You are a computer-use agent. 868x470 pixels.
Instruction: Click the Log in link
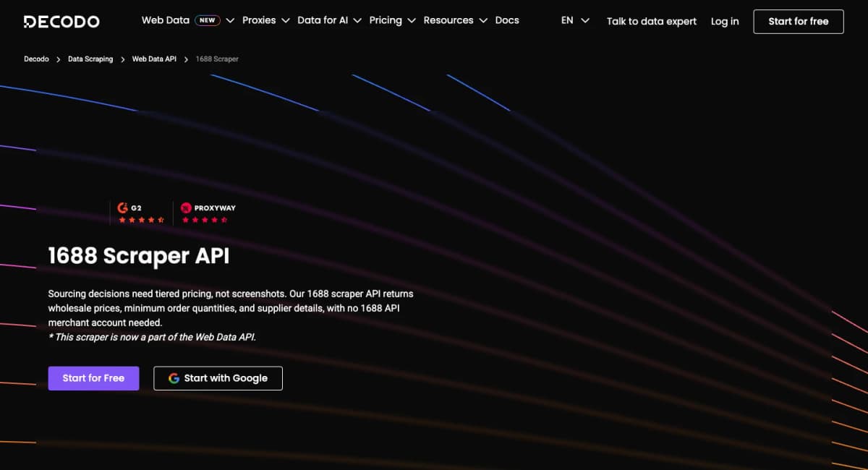(x=725, y=21)
